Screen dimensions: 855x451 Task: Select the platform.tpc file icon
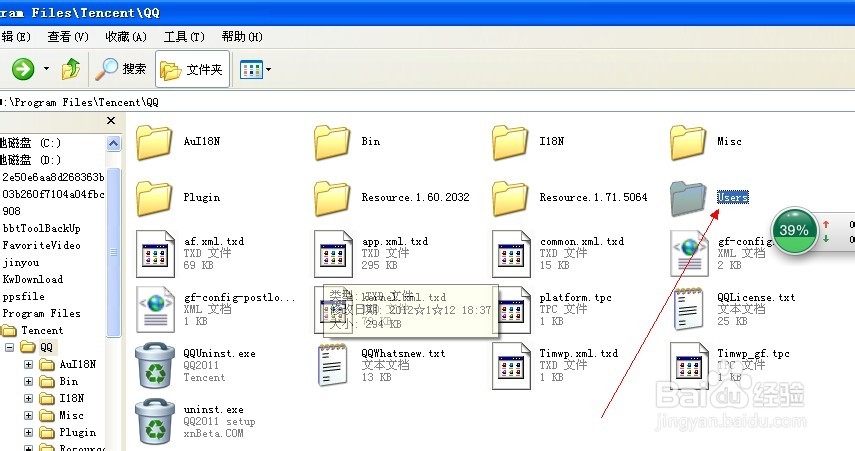pyautogui.click(x=514, y=310)
